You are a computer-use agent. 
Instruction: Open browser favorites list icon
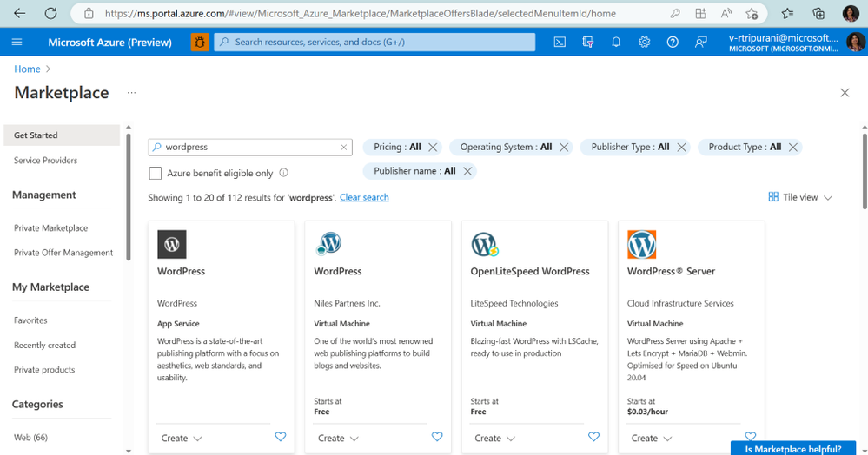[x=787, y=13]
